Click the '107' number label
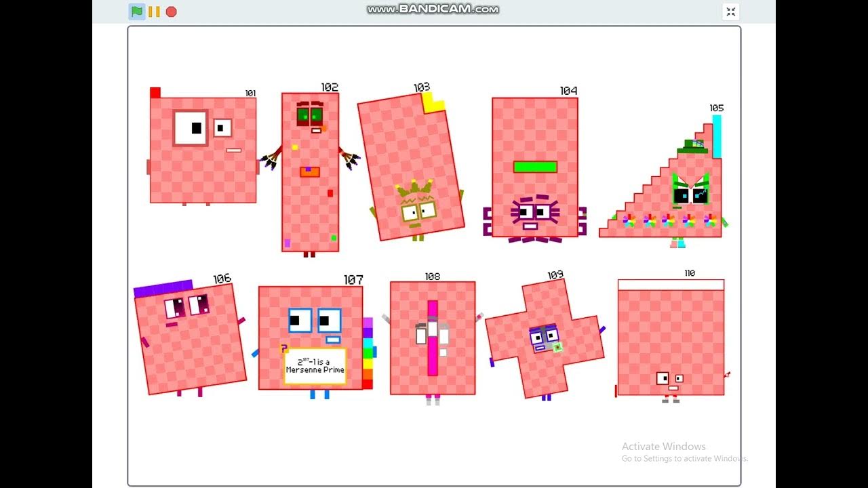868x488 pixels. point(353,279)
